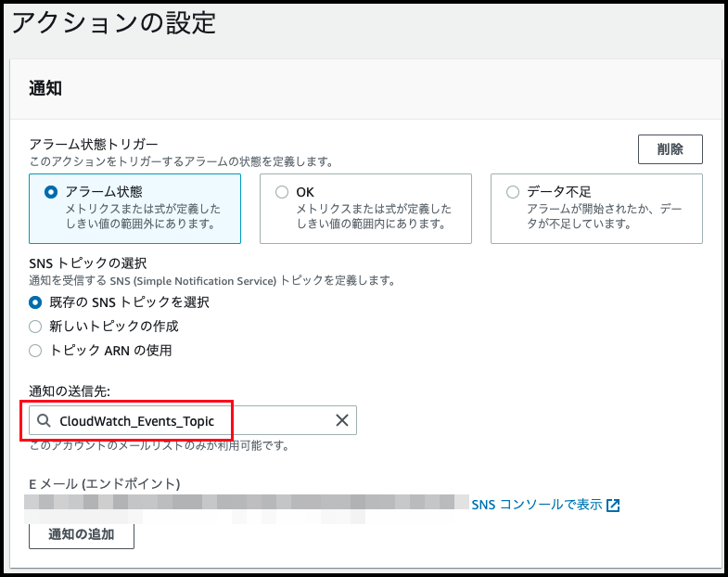Click the E メール (エンドポイント) label
This screenshot has height=577, width=728.
[105, 484]
